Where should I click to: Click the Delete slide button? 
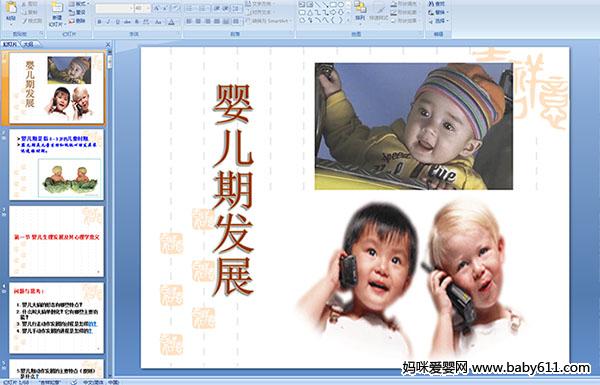(x=78, y=21)
